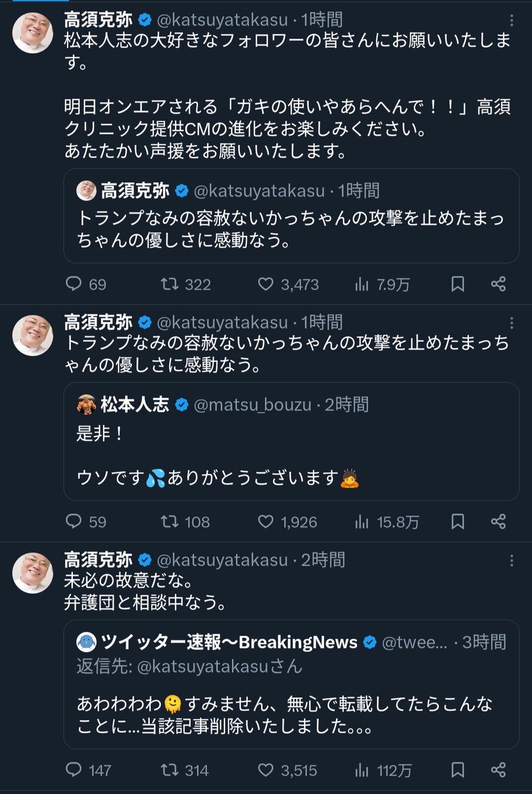Image resolution: width=532 pixels, height=794 pixels.
Task: Like the tweet with 1,926 likes
Action: 287,522
